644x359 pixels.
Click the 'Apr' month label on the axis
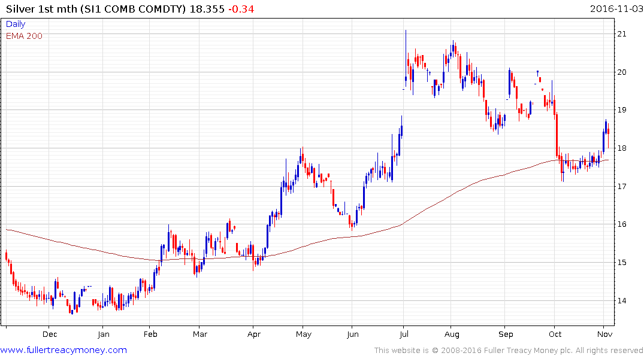[x=254, y=334]
